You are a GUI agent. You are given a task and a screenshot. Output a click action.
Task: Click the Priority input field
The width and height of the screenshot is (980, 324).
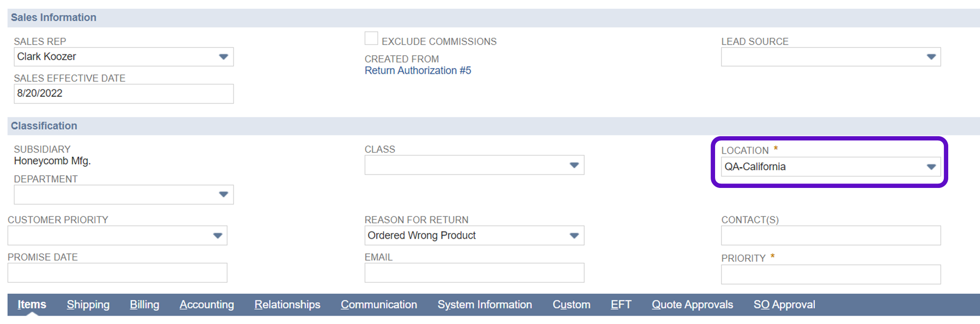(830, 275)
